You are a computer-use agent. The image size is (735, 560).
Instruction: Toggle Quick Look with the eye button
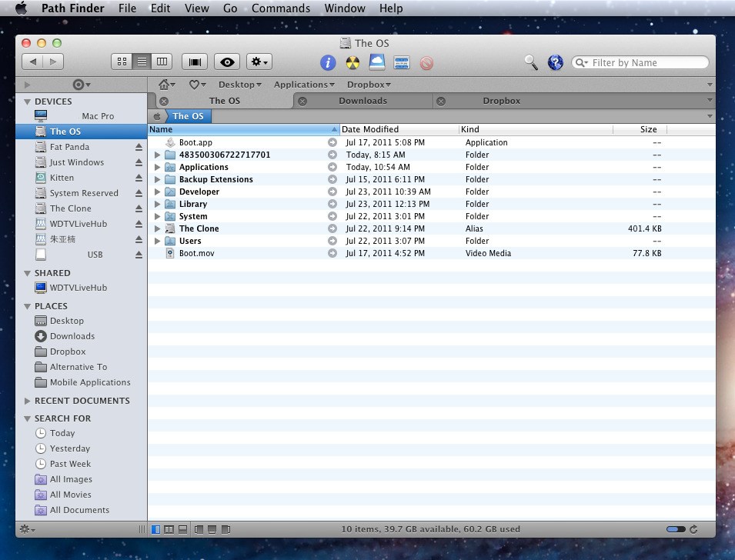pos(227,62)
